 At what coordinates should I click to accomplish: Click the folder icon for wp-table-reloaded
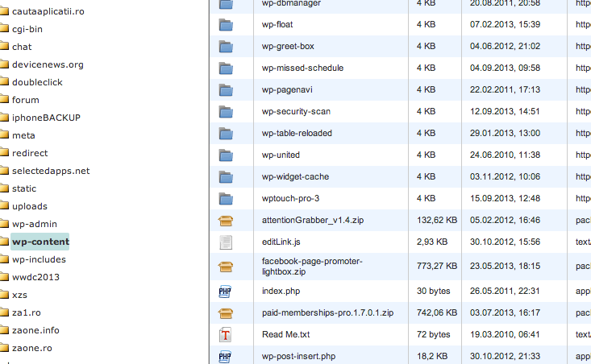(x=226, y=134)
